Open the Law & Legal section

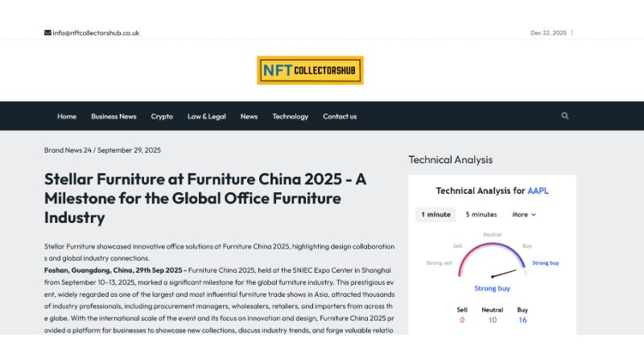(207, 116)
